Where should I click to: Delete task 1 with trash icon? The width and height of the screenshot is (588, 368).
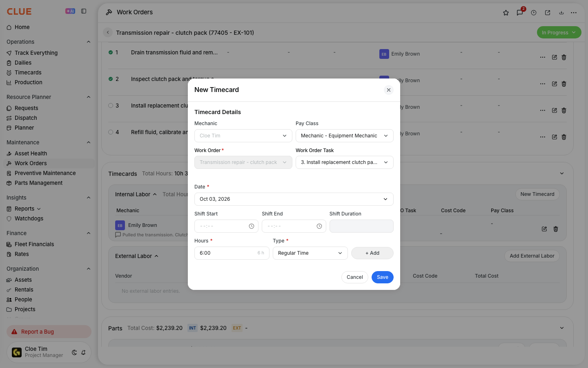564,57
